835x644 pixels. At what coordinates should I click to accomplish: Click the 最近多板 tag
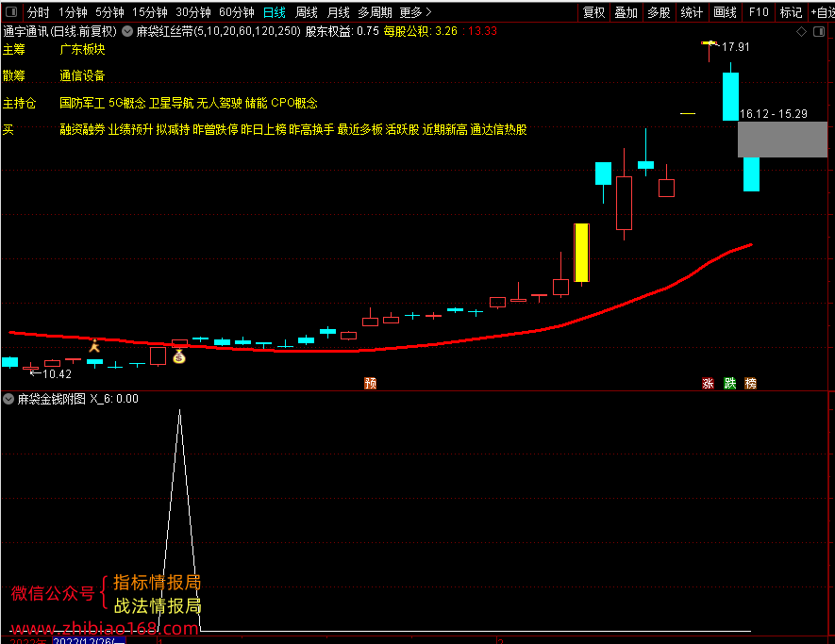coord(360,129)
